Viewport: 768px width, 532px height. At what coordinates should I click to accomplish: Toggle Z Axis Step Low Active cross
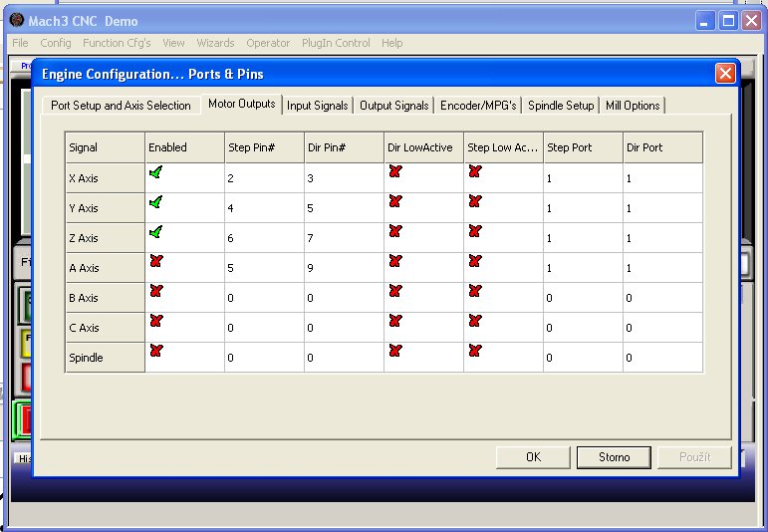pos(474,232)
